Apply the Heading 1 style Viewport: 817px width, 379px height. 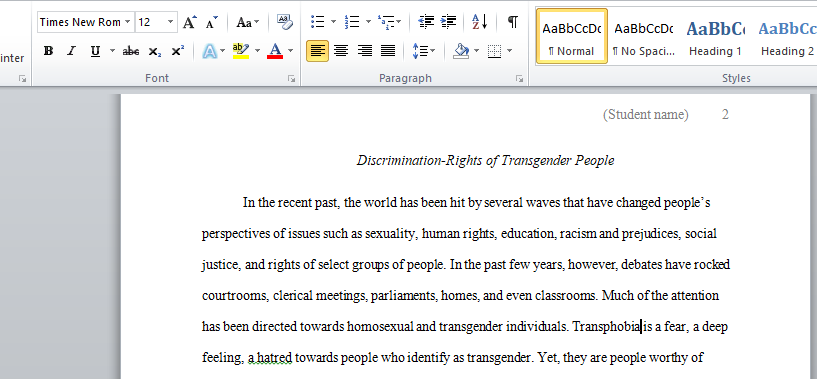click(x=715, y=36)
